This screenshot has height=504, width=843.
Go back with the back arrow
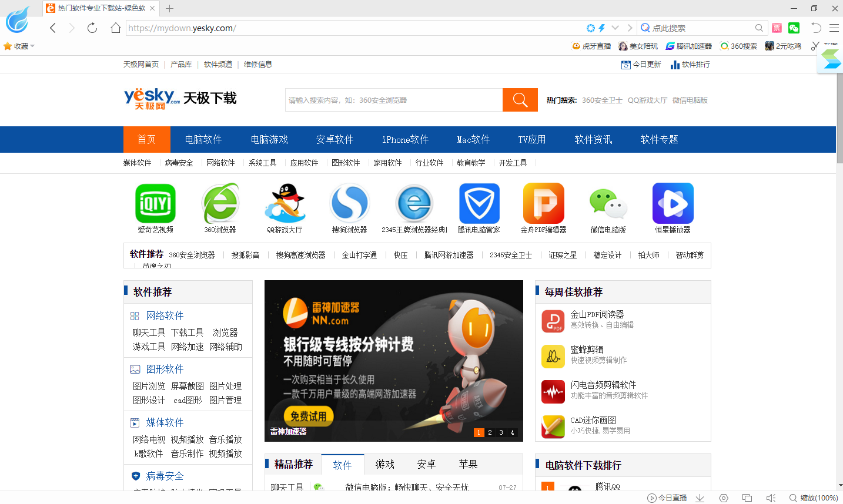point(53,28)
